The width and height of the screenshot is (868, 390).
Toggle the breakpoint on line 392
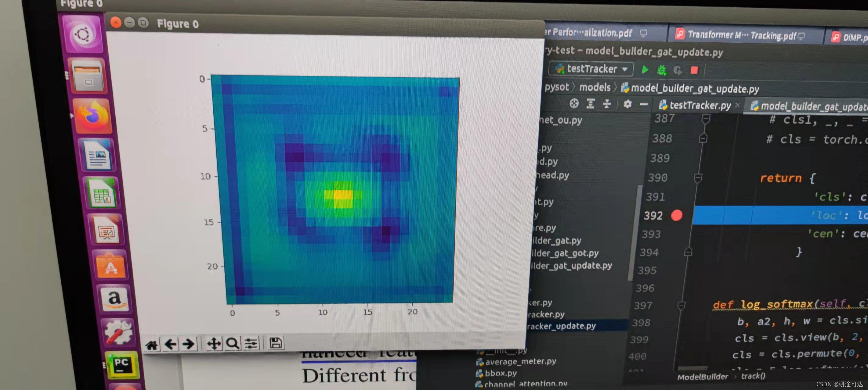677,215
